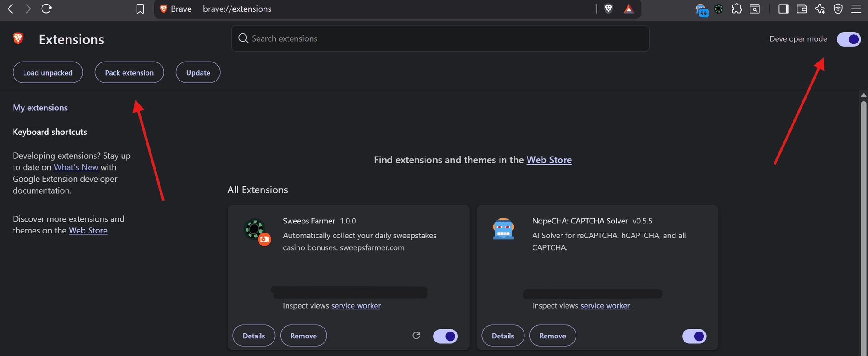Inspect NopeCHA service worker link
This screenshot has width=868, height=356.
[605, 306]
